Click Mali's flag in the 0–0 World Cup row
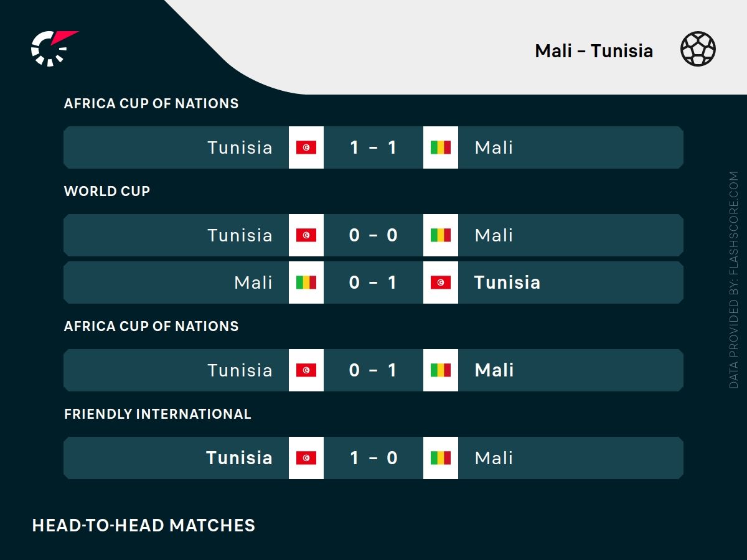Image resolution: width=747 pixels, height=560 pixels. (441, 235)
